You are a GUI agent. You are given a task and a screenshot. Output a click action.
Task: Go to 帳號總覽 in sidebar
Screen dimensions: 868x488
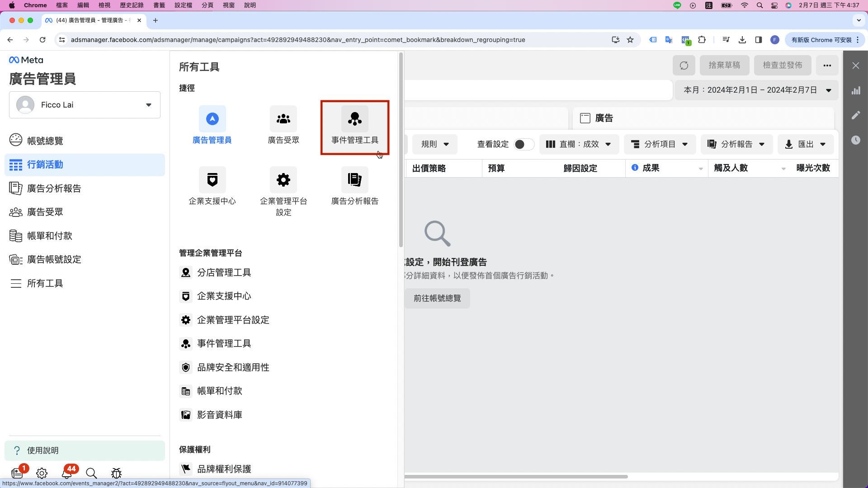click(85, 141)
